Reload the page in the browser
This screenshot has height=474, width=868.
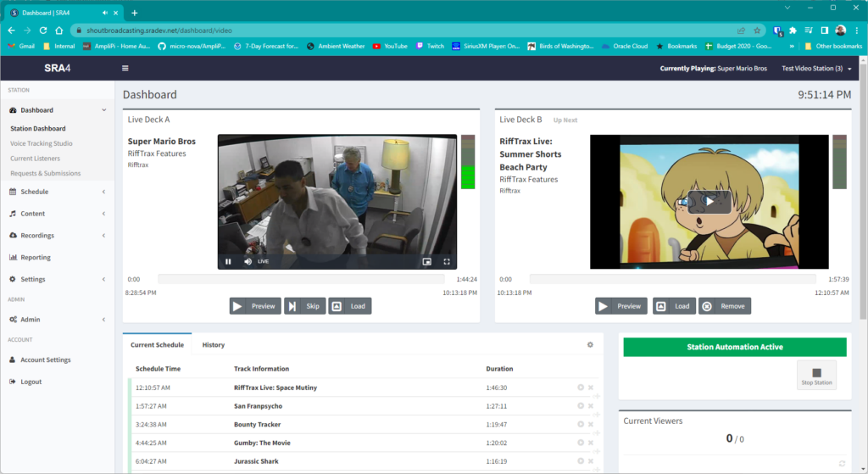tap(43, 30)
